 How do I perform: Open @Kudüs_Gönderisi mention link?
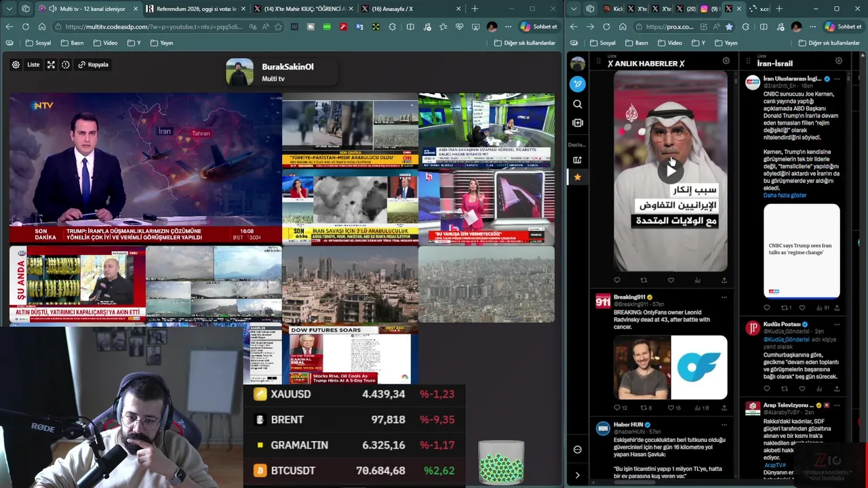787,340
